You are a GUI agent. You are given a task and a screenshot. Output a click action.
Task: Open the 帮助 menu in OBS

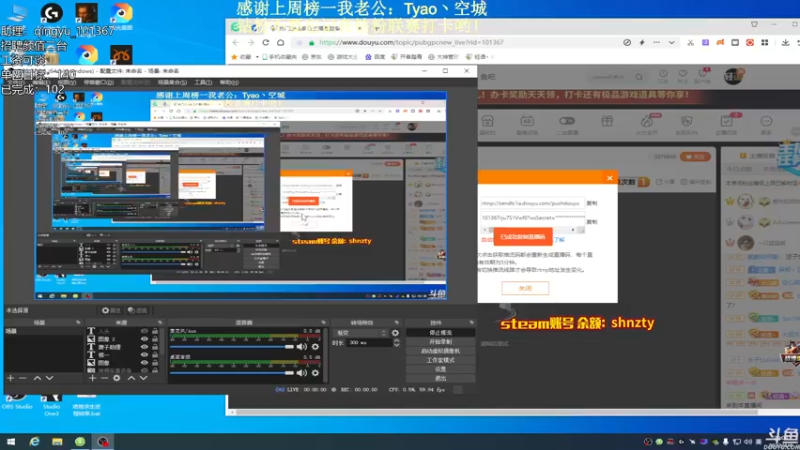click(x=229, y=82)
